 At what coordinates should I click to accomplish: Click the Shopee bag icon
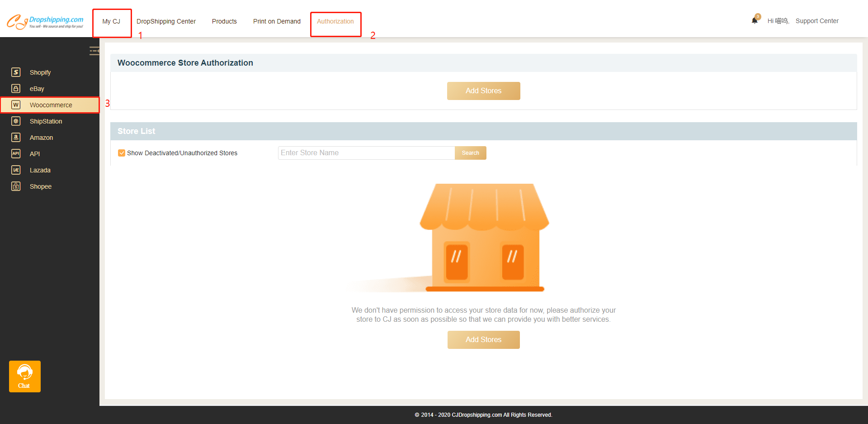pyautogui.click(x=16, y=186)
